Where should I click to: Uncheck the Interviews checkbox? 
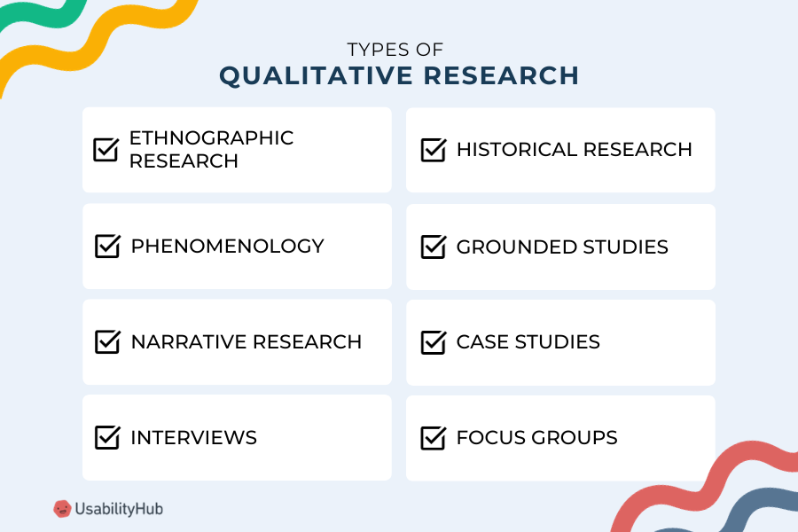(107, 437)
